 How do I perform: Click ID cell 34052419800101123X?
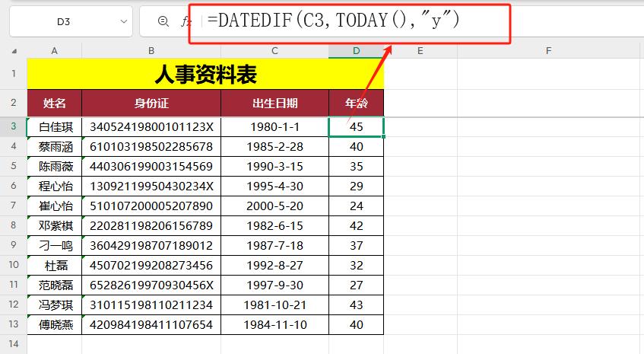[x=151, y=127]
